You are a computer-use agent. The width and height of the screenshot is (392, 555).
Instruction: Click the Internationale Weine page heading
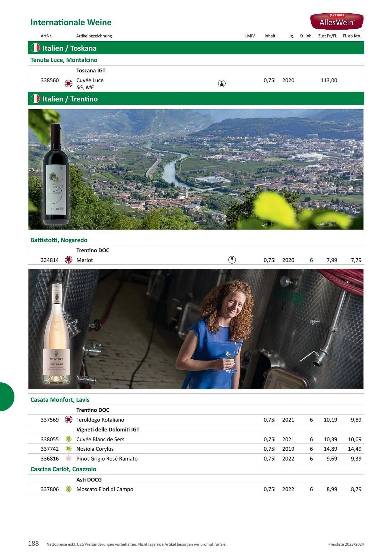[71, 22]
